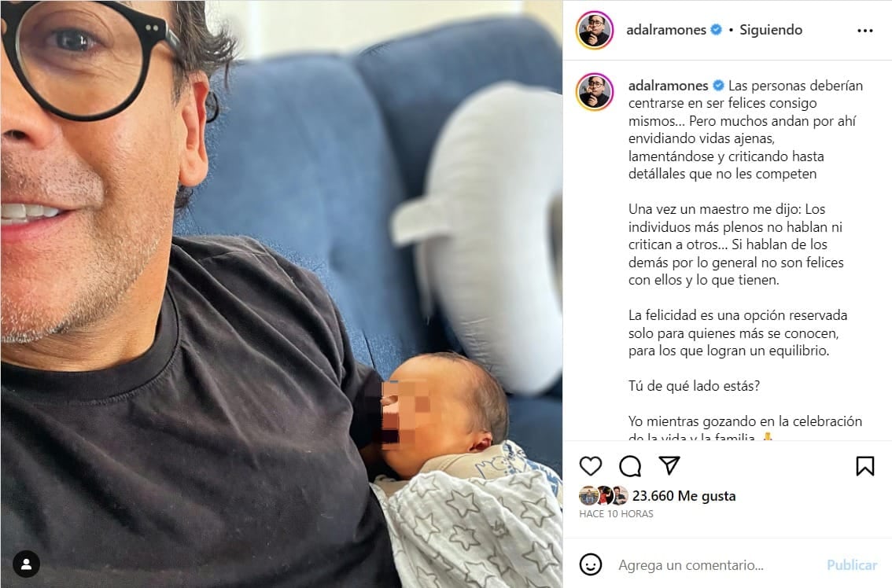Focus the Agrega un comentario field
Screen dimensions: 892x588
tap(717, 564)
